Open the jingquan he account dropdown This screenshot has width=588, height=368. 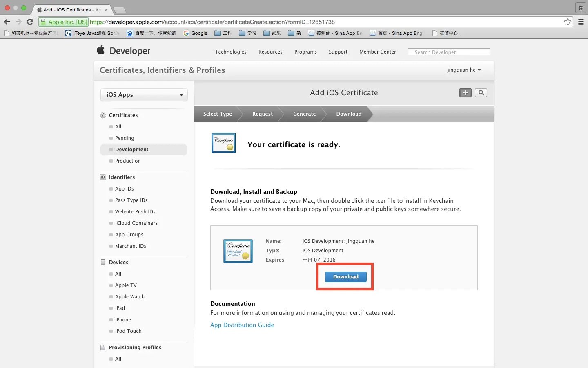tap(464, 70)
